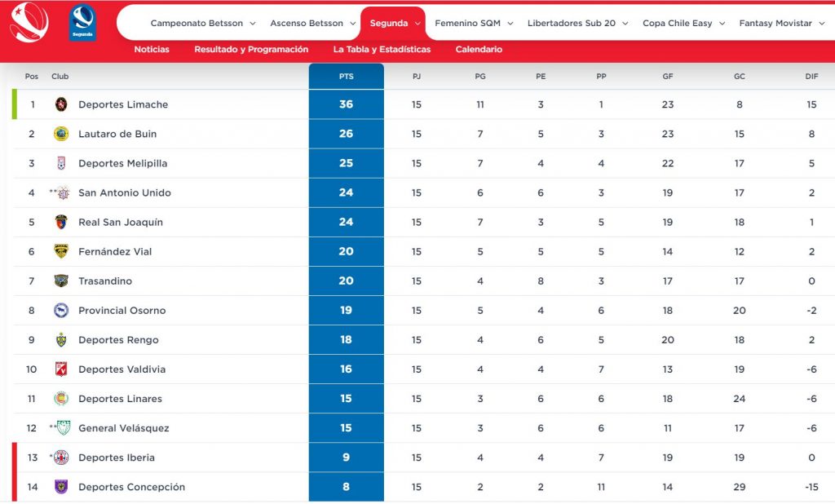Click Lautaro de Buin club crest
Screen dimensions: 835x504
pyautogui.click(x=61, y=134)
